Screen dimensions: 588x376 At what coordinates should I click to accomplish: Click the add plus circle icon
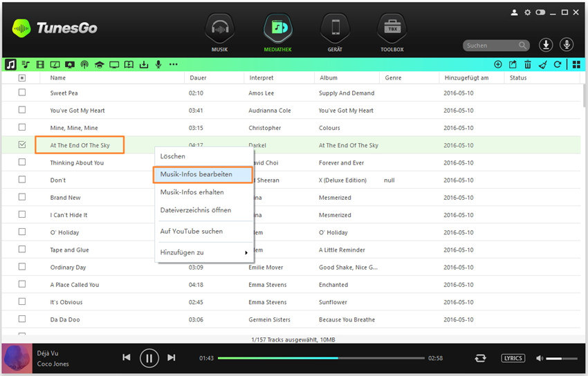tap(498, 64)
